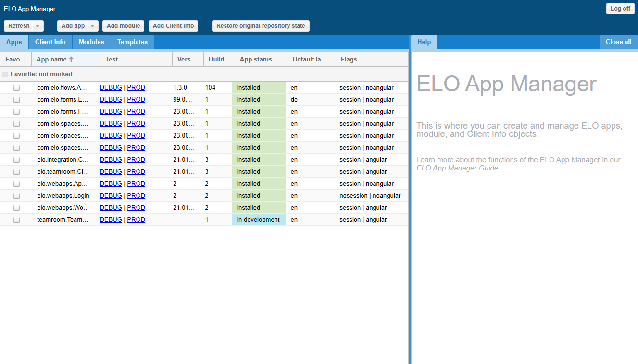Open the Modules tab

pyautogui.click(x=91, y=42)
